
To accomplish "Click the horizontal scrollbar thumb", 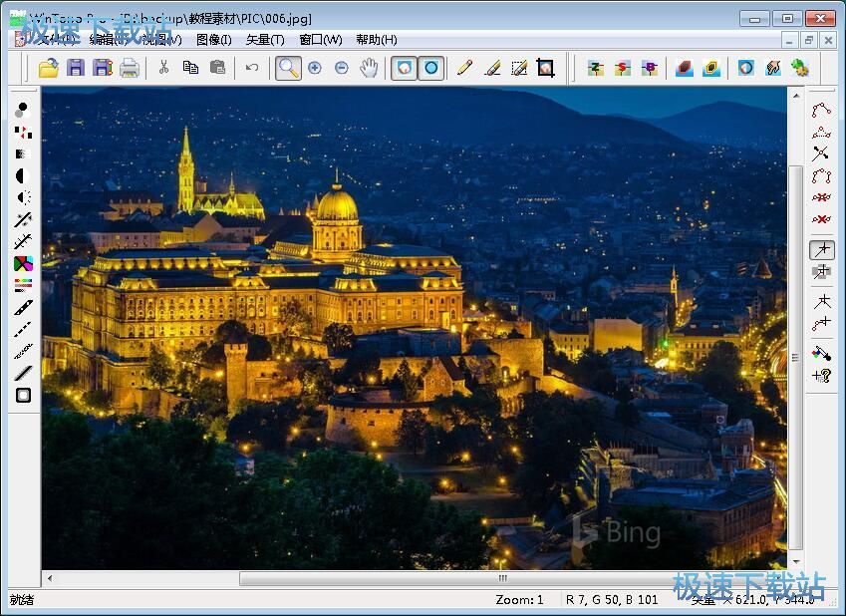I will point(502,578).
